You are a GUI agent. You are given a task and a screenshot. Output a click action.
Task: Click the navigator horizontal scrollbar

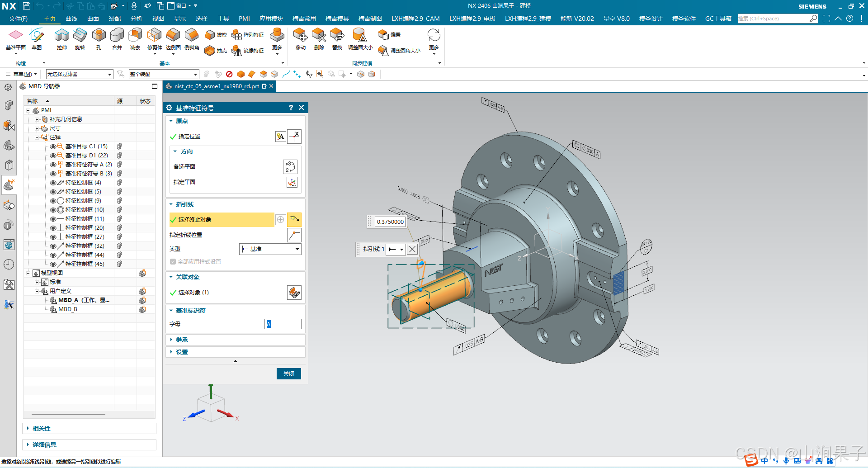pos(68,414)
